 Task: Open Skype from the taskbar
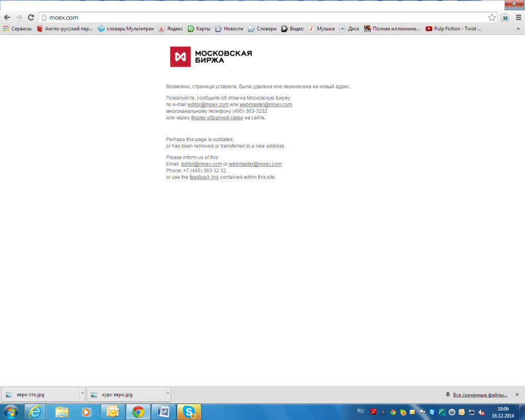point(189,412)
